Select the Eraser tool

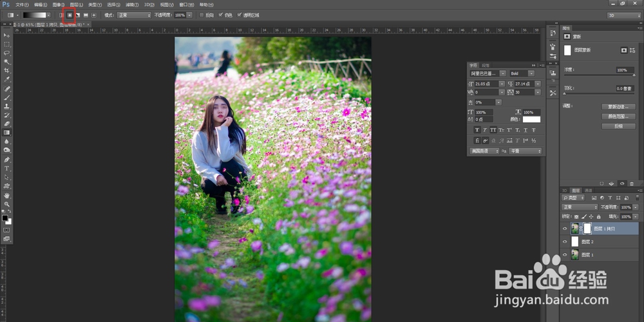6,124
